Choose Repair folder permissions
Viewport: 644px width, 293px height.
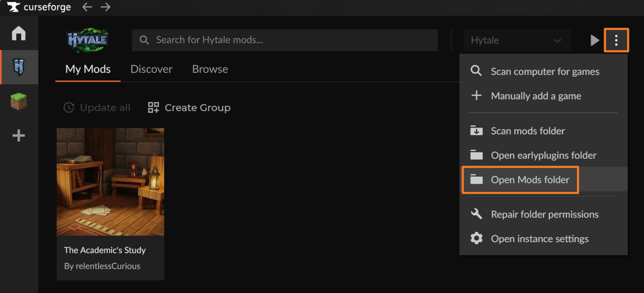point(544,214)
